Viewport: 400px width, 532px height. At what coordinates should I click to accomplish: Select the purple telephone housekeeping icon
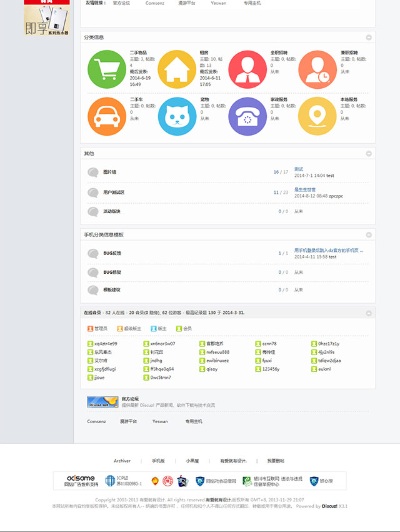coord(247,116)
